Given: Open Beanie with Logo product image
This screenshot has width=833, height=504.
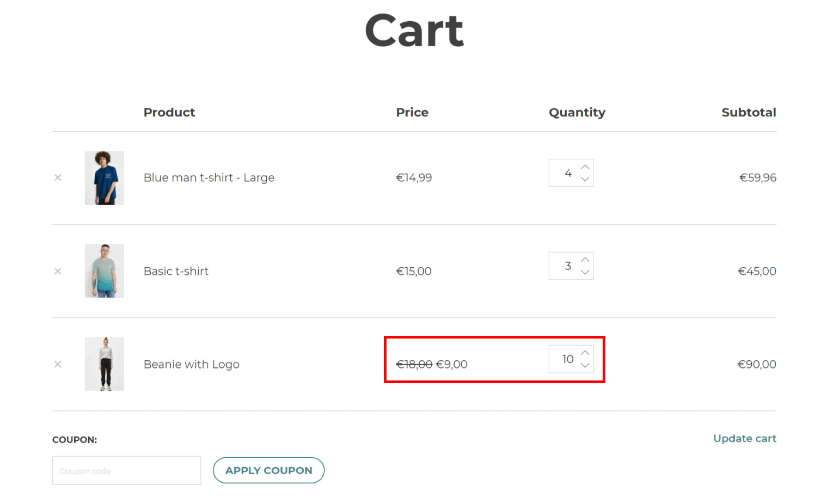Looking at the screenshot, I should click(104, 364).
